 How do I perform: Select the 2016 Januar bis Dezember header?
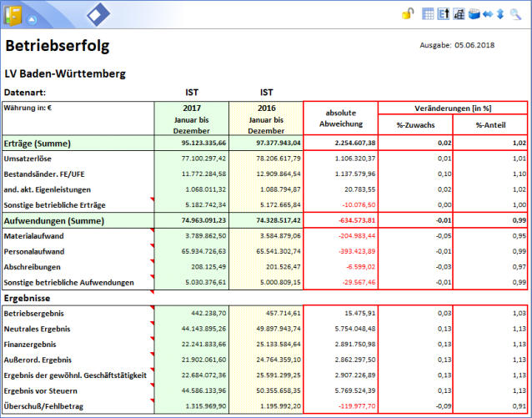265,119
